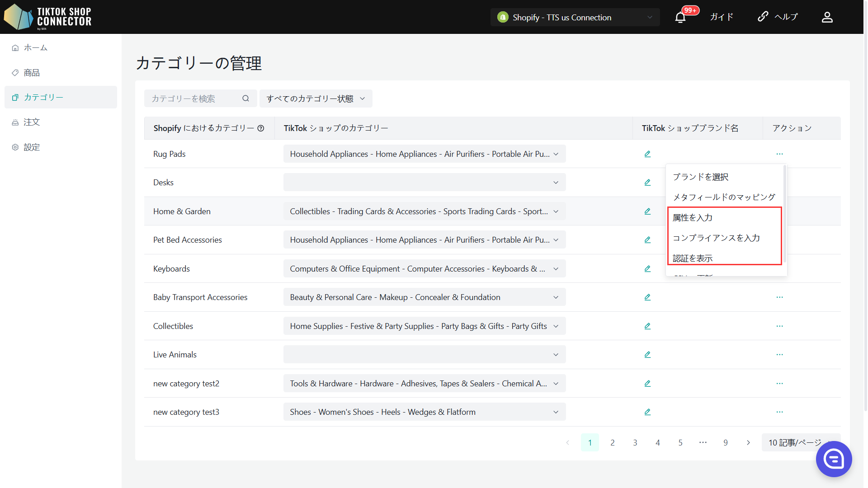
Task: Choose 認証を表示 in the action menu
Action: [x=725, y=258]
